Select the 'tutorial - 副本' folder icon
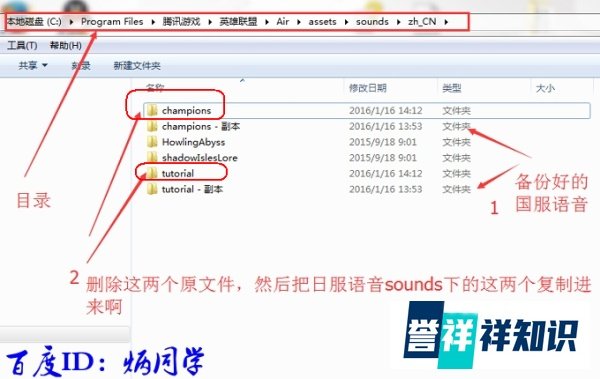Screen dimensions: 600x379 click(152, 189)
